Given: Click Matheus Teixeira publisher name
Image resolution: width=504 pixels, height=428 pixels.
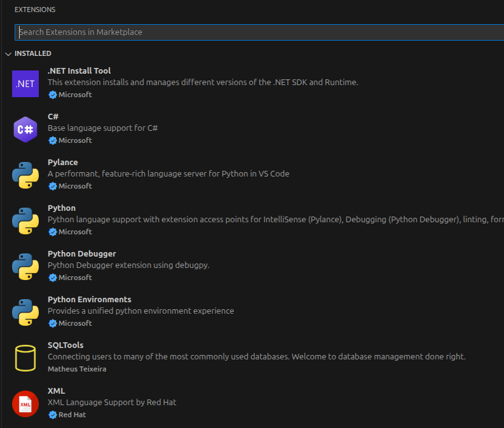Looking at the screenshot, I should [x=77, y=369].
